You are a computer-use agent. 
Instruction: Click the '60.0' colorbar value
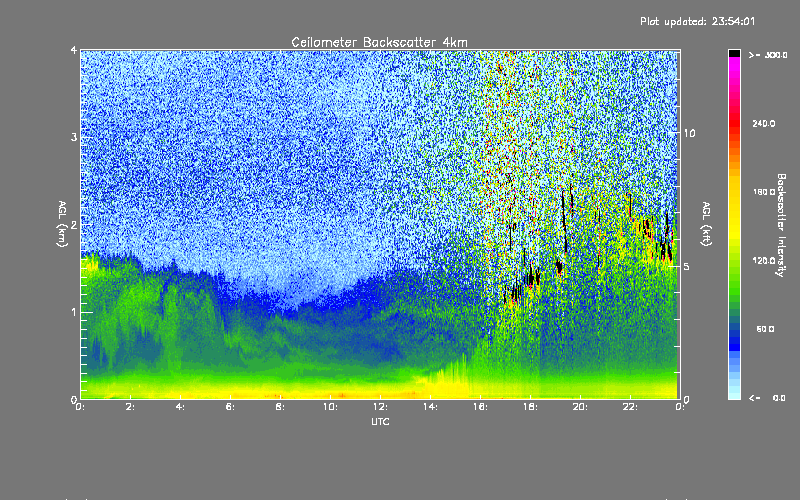(x=765, y=329)
